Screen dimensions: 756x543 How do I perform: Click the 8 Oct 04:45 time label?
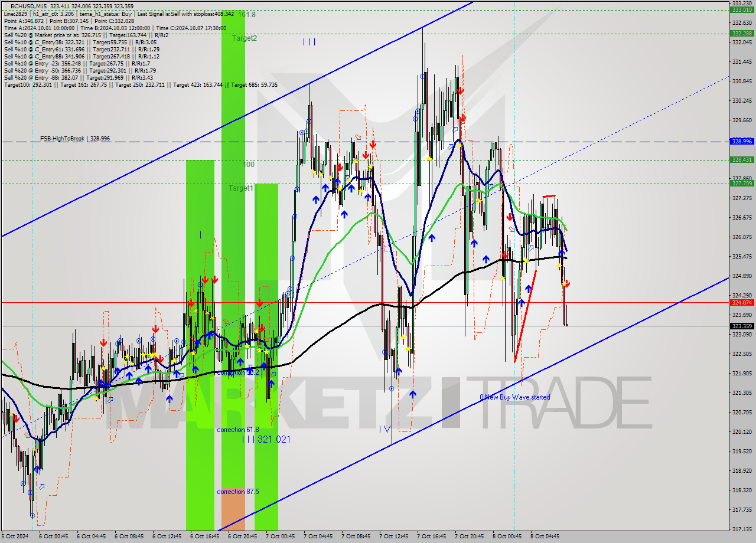(545, 537)
